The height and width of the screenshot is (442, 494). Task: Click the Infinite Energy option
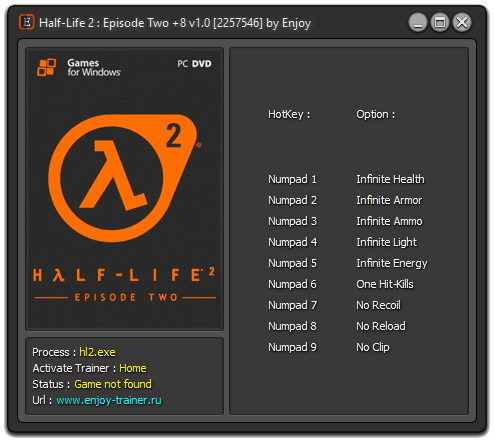(392, 263)
